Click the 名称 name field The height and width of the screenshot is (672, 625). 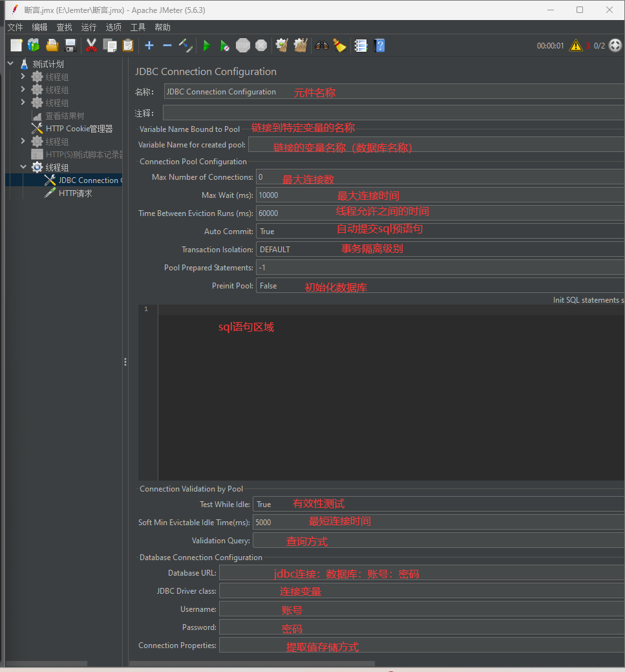(x=394, y=91)
